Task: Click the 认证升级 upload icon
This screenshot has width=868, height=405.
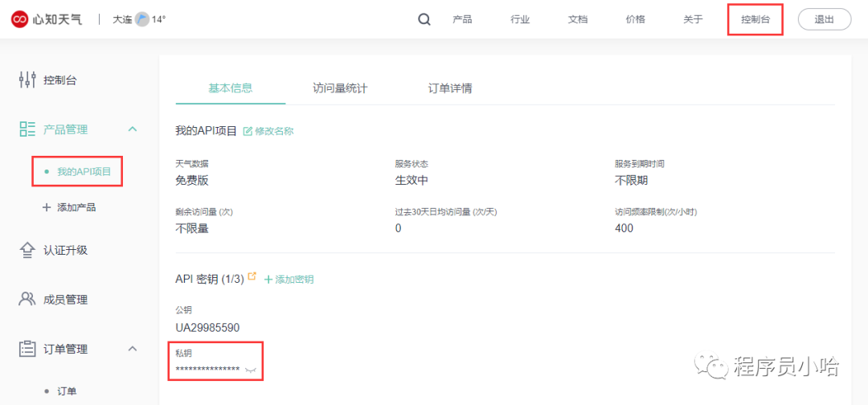Action: [x=27, y=250]
